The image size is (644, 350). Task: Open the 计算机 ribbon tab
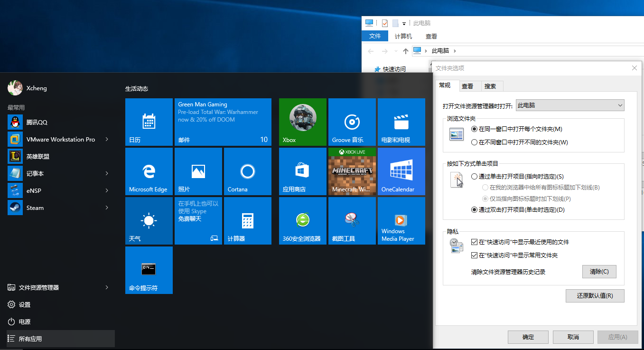pyautogui.click(x=403, y=36)
